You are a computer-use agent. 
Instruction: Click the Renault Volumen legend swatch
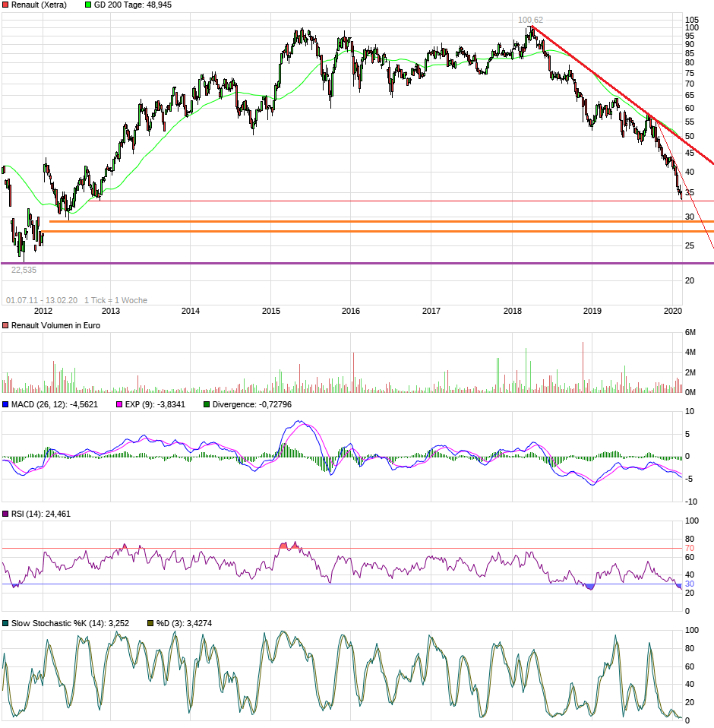click(5, 325)
